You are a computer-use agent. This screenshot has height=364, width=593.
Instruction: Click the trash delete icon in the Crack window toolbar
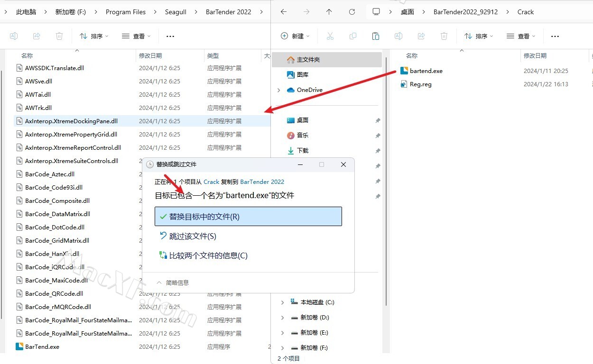444,36
